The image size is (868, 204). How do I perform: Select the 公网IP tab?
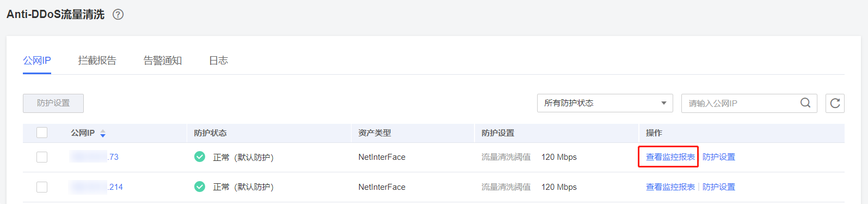point(37,61)
